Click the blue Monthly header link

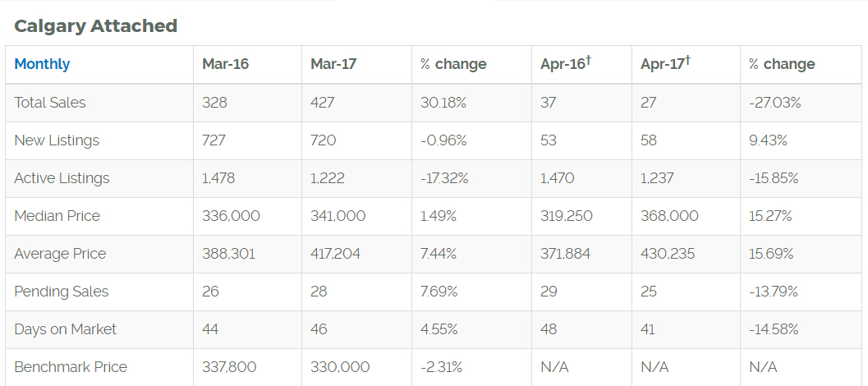point(42,64)
